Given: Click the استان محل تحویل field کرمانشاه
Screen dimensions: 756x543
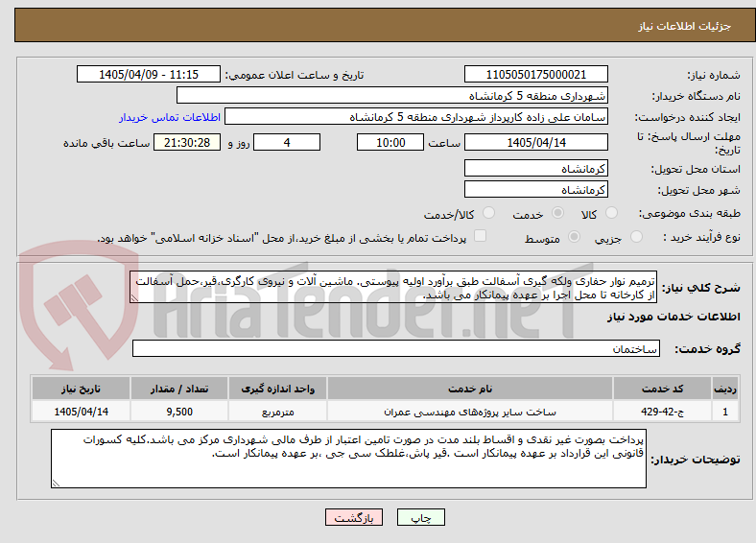Looking at the screenshot, I should (535, 168).
